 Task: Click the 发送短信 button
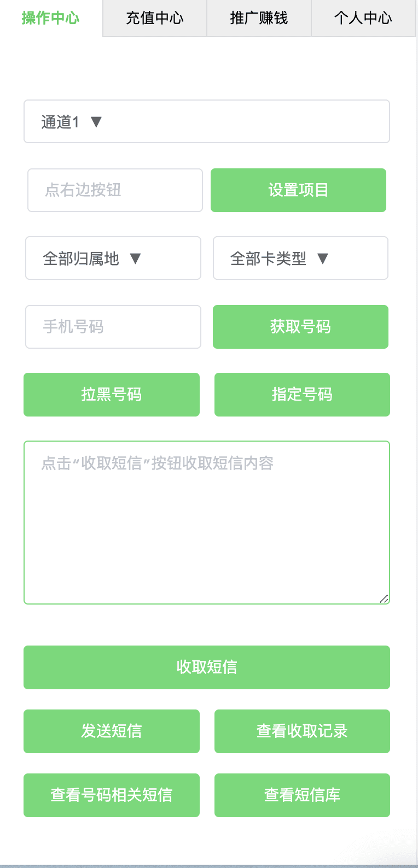tap(112, 731)
